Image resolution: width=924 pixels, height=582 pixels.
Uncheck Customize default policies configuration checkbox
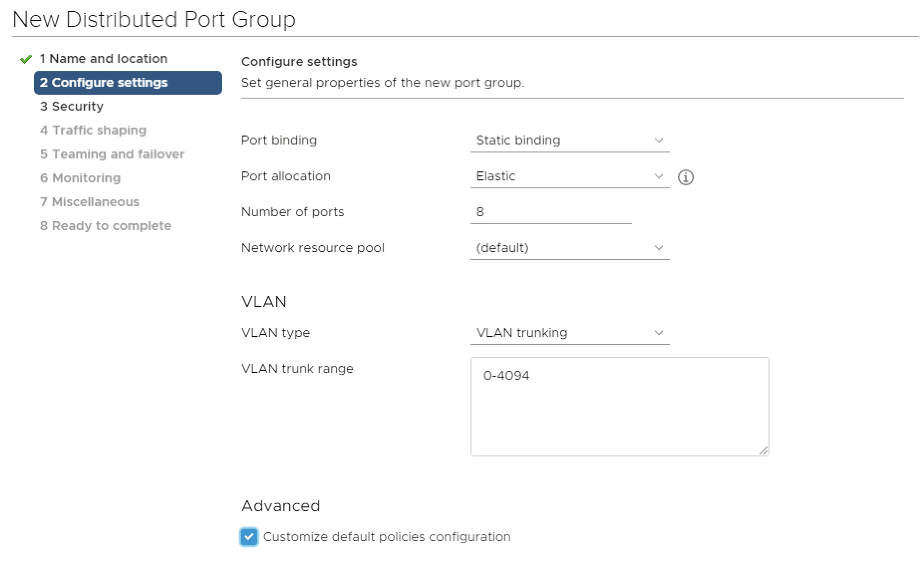pos(249,537)
